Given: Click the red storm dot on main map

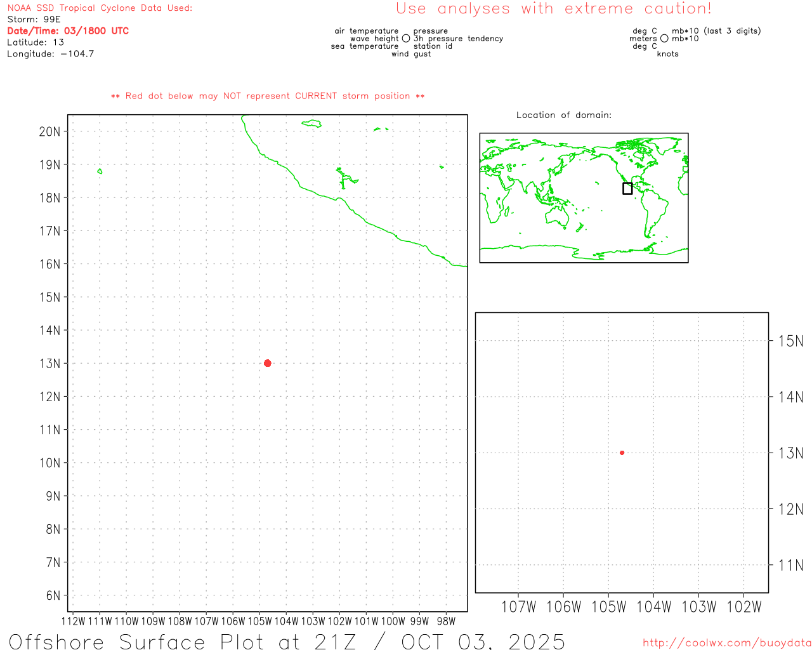Looking at the screenshot, I should click(x=267, y=363).
